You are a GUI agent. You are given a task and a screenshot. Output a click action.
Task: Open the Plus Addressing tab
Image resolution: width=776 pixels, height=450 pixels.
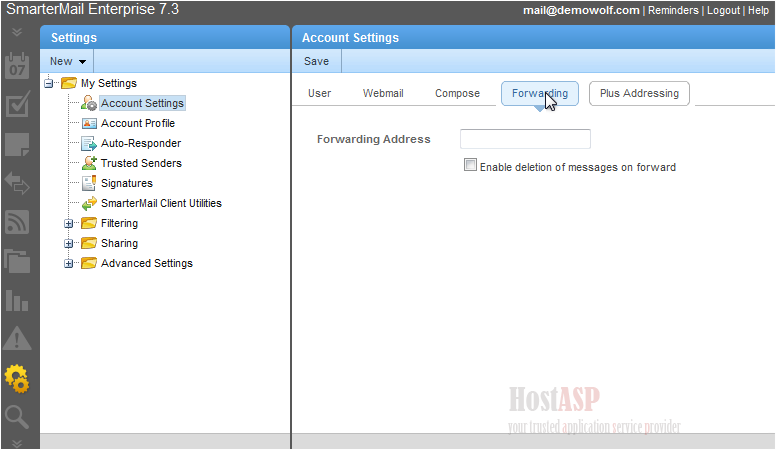(639, 93)
